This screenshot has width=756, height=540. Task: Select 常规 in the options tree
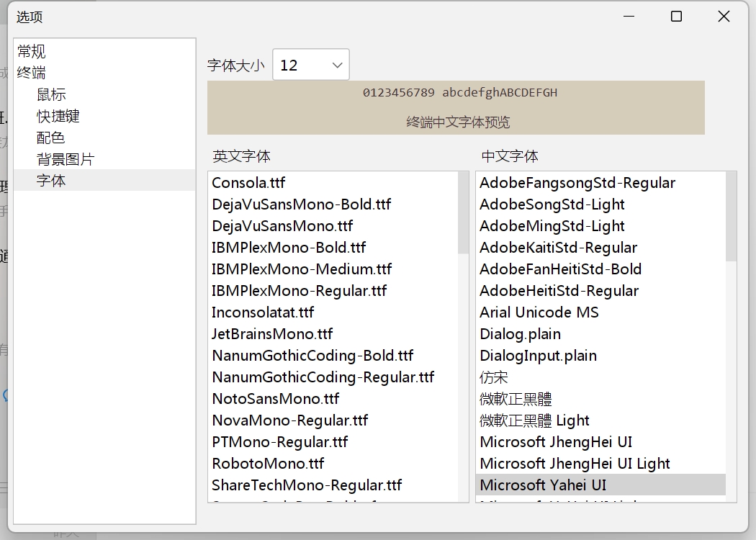[x=32, y=51]
